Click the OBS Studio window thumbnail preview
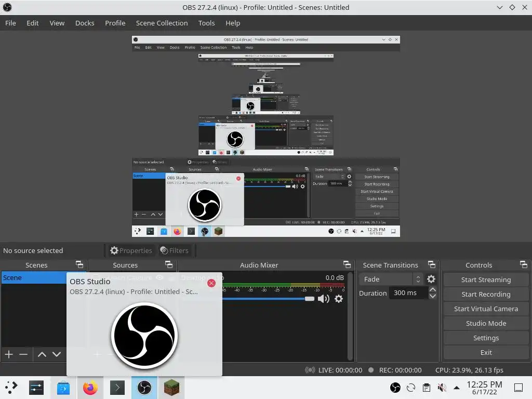Viewport: 532px width, 399px height. click(144, 335)
